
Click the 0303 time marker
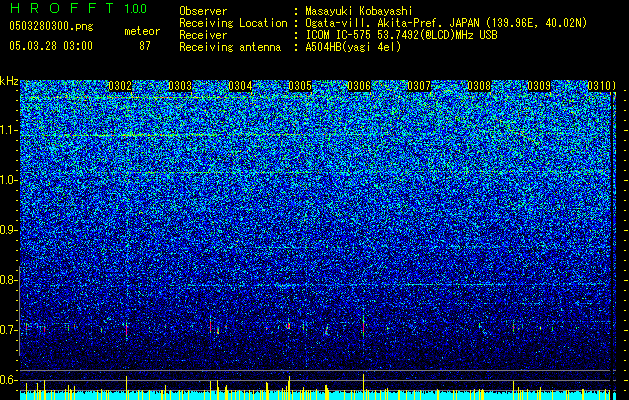[180, 86]
